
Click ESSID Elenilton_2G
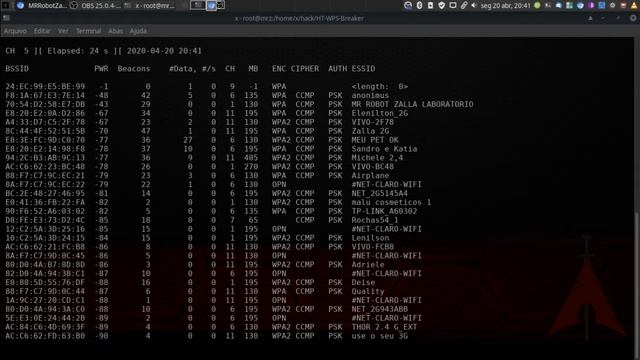coord(380,113)
